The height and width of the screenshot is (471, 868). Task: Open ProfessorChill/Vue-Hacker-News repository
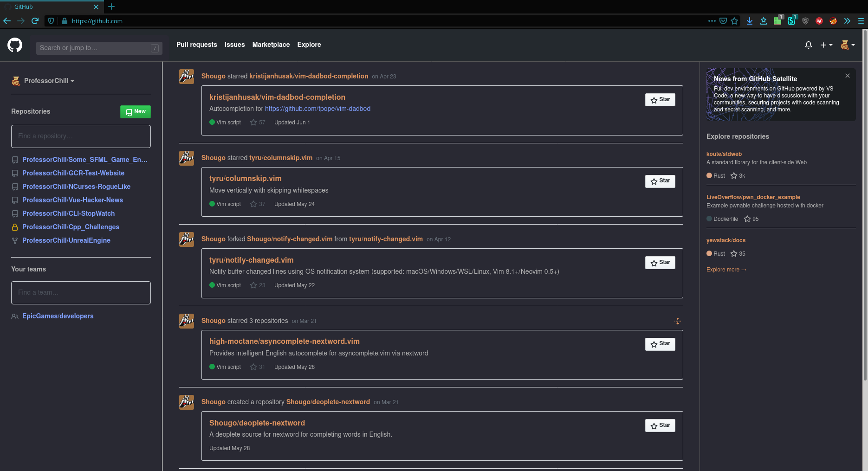pos(72,200)
